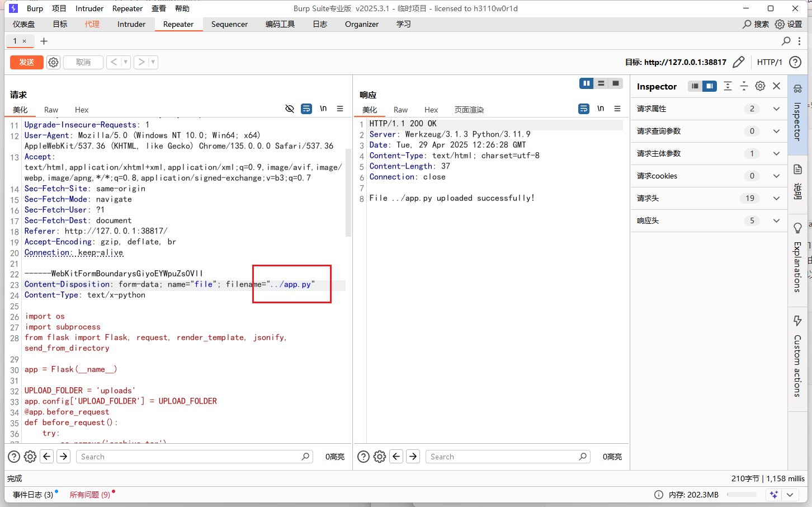Switch to the Intruder tab
The width and height of the screenshot is (812, 507).
pos(131,24)
